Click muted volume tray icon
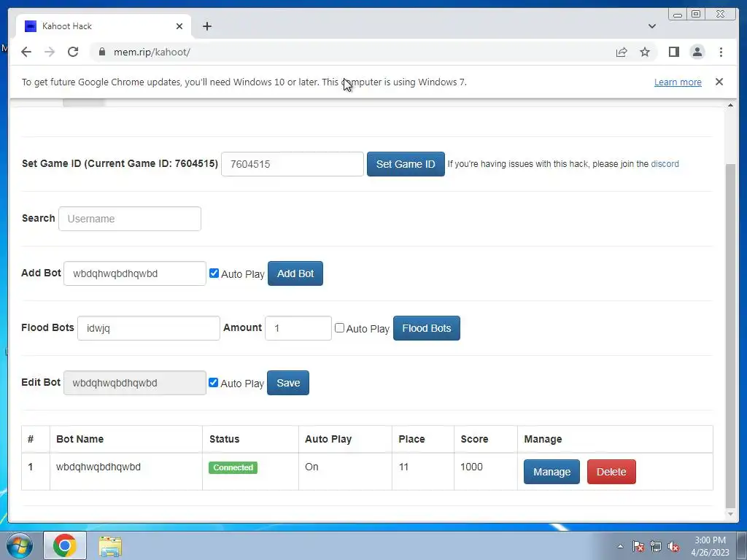The image size is (747, 560). point(673,546)
